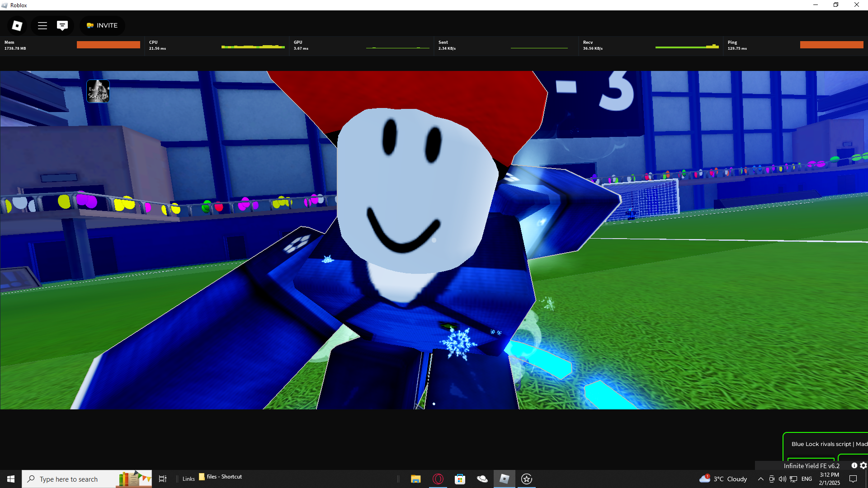Screen dimensions: 868x488
Task: Open File Explorer from taskbar
Action: click(x=415, y=479)
